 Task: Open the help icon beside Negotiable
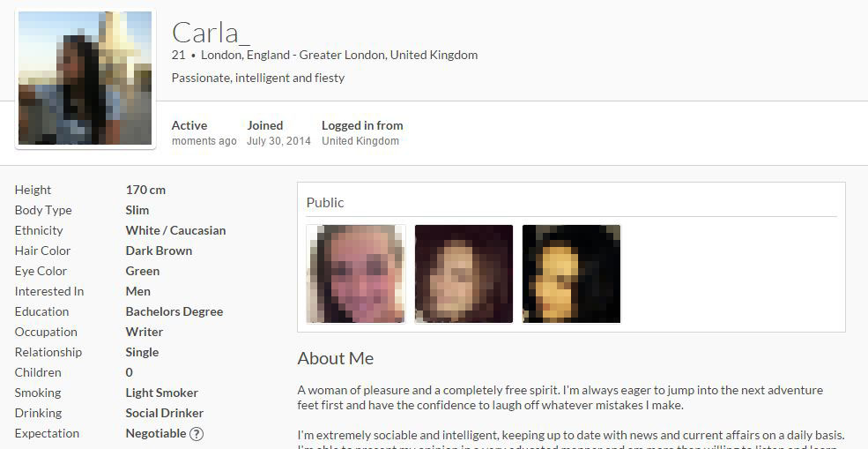pyautogui.click(x=197, y=434)
